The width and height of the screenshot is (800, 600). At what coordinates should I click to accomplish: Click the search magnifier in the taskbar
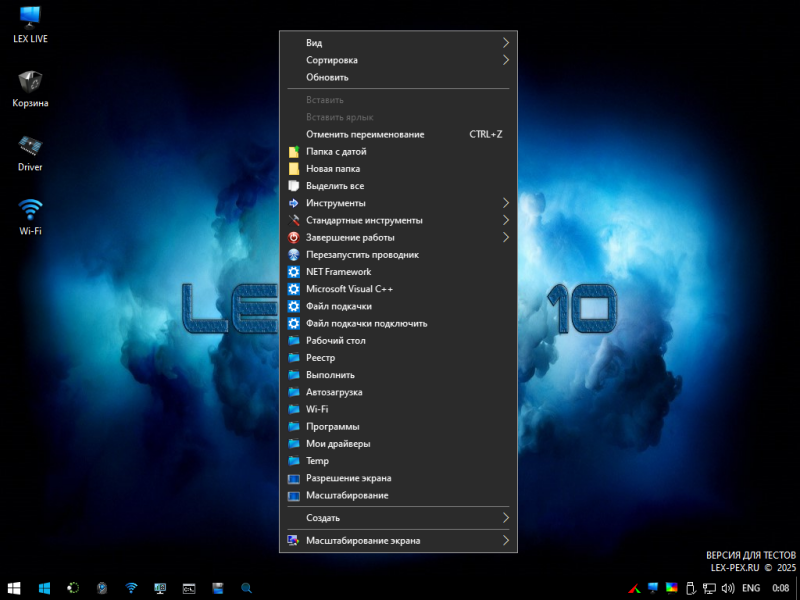246,588
